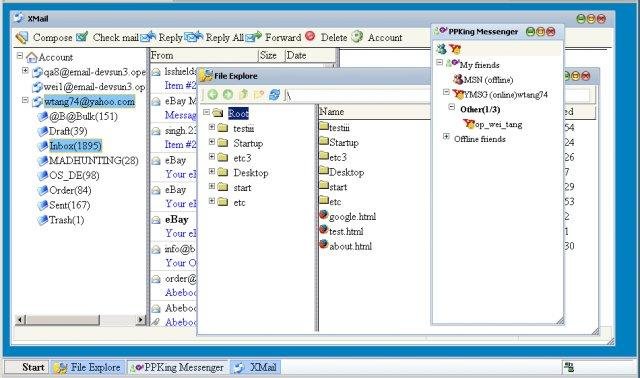Image resolution: width=640 pixels, height=378 pixels.
Task: Open the Desktop folder in file list
Action: (x=341, y=172)
